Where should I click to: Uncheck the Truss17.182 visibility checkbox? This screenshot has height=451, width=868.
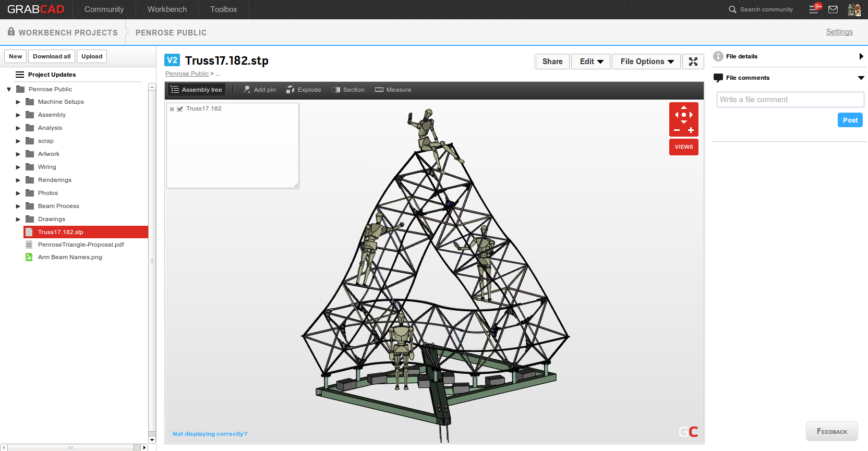[x=180, y=109]
